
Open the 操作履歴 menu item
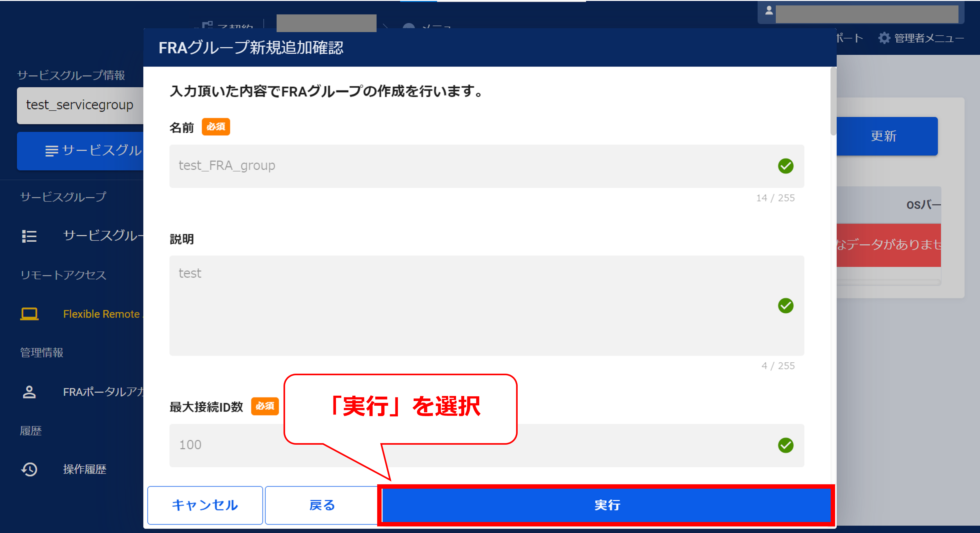pos(85,469)
